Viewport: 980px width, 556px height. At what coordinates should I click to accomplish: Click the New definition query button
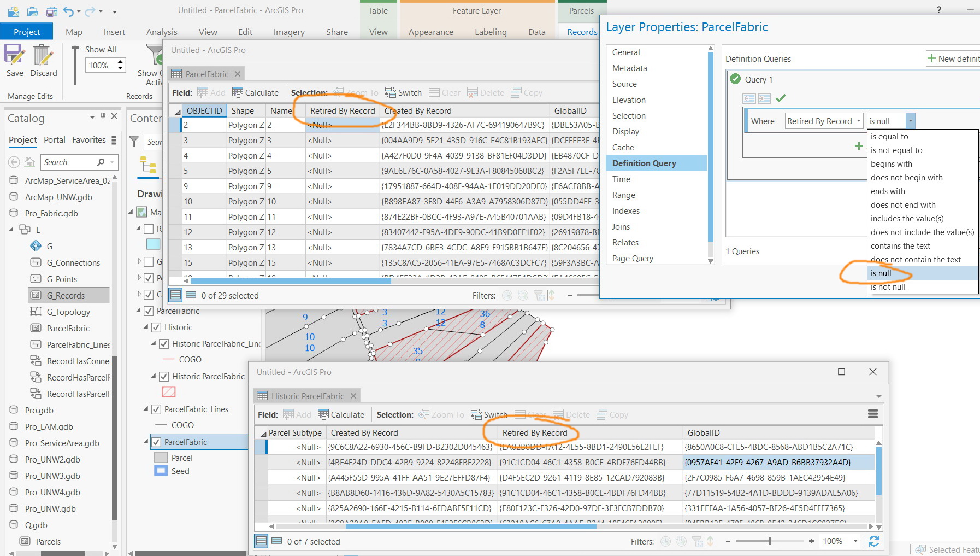click(953, 59)
